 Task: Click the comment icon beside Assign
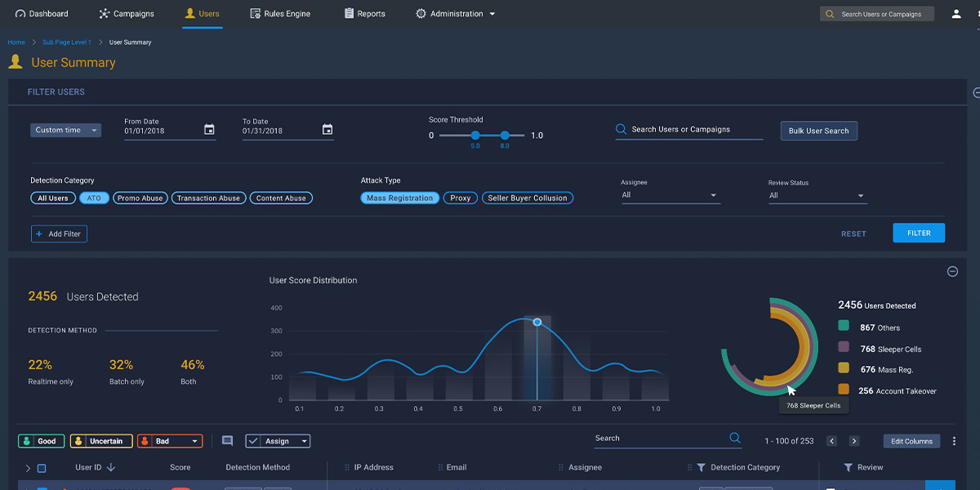(227, 441)
